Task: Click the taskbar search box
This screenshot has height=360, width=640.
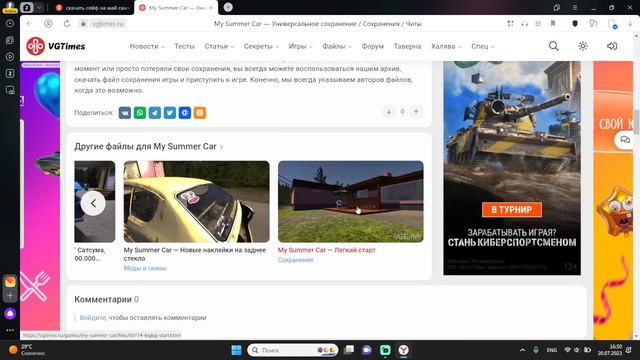Action: tap(293, 350)
